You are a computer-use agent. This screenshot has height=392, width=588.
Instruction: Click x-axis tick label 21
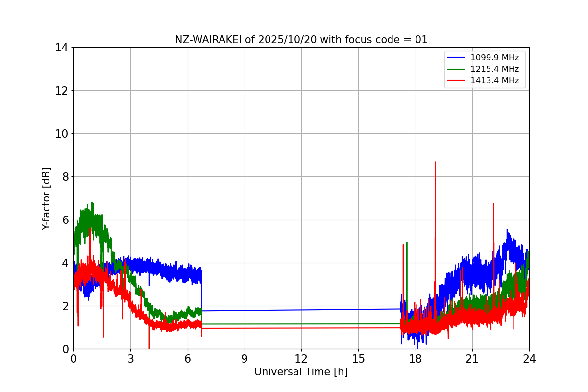click(472, 359)
